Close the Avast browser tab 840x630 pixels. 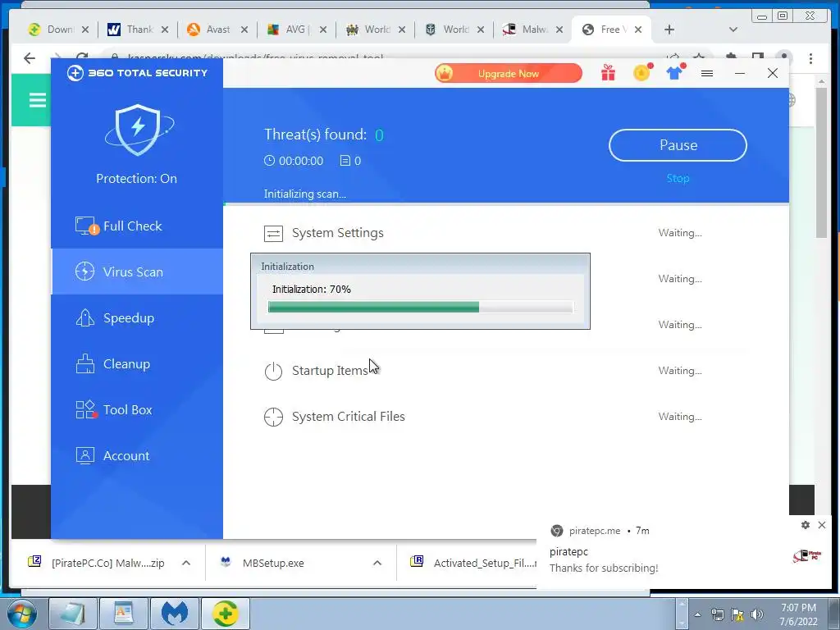[x=244, y=30]
